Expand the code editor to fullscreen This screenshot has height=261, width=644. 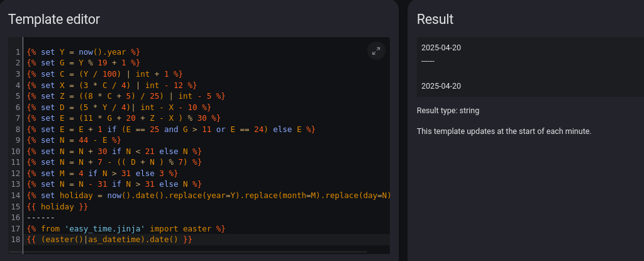[x=376, y=51]
